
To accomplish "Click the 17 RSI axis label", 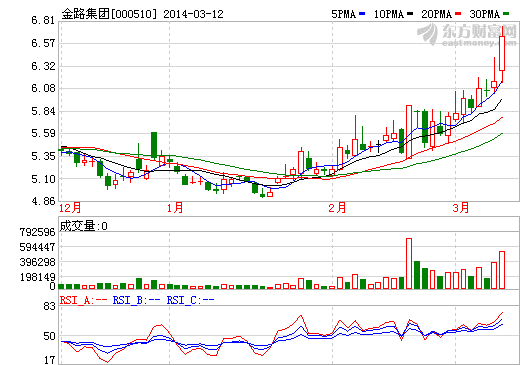I will click(49, 360).
